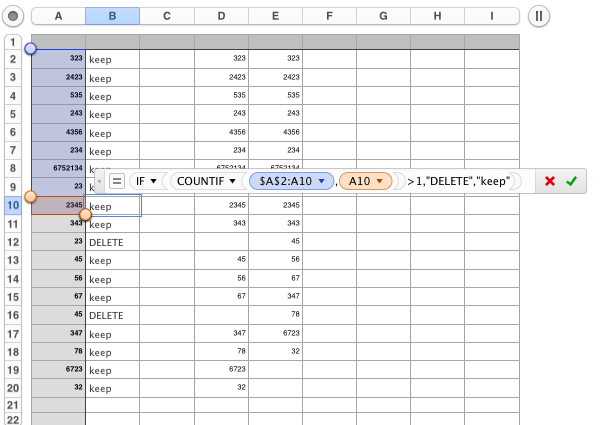602x425 pixels.
Task: Click cell E15 containing 347
Action: [275, 297]
